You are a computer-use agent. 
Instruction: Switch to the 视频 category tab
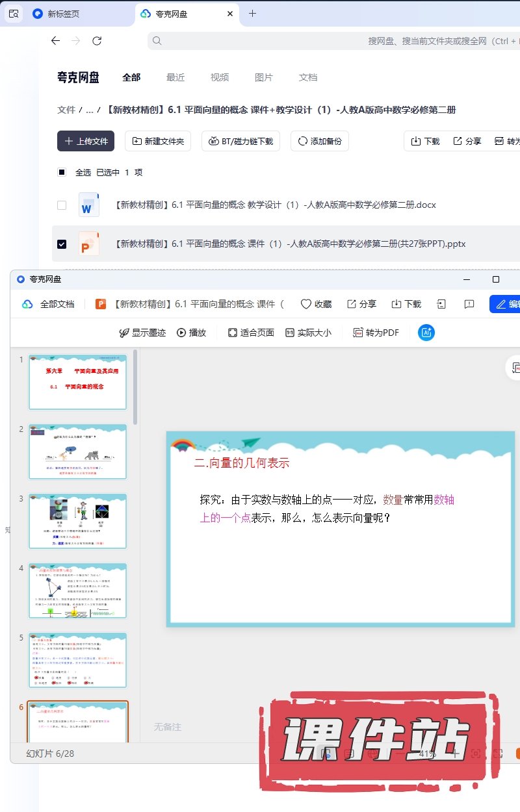tap(220, 77)
